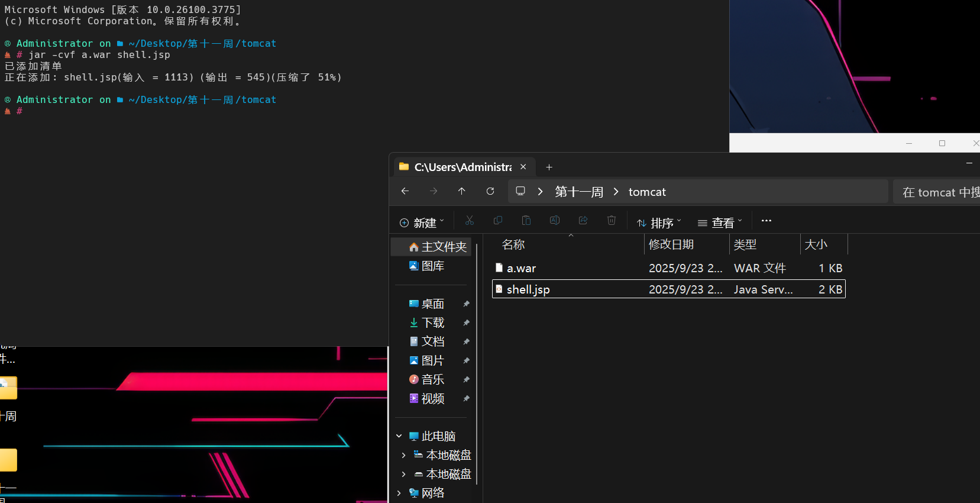Viewport: 980px width, 503px height.
Task: Click tomcat breadcrumb in address bar
Action: click(647, 192)
